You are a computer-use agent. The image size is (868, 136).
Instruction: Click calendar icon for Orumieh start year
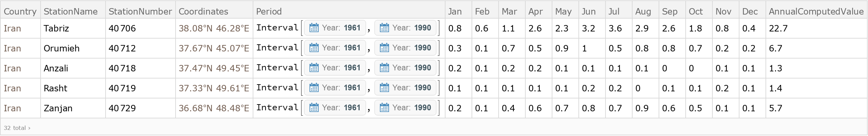point(314,48)
